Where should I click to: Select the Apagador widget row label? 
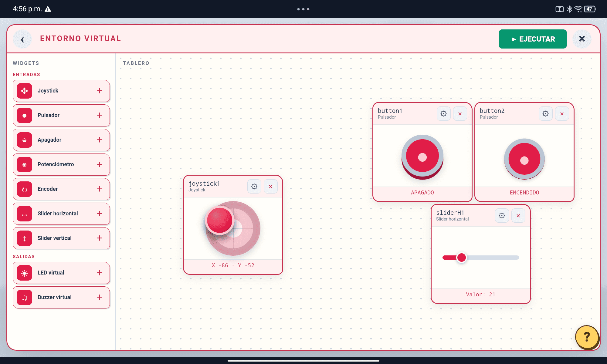tap(49, 140)
